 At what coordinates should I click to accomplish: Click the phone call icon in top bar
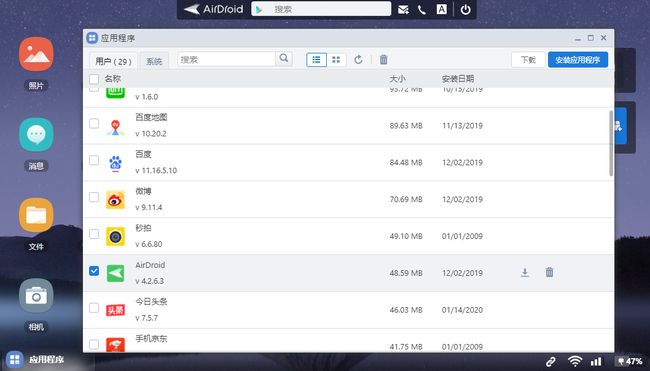pyautogui.click(x=422, y=10)
